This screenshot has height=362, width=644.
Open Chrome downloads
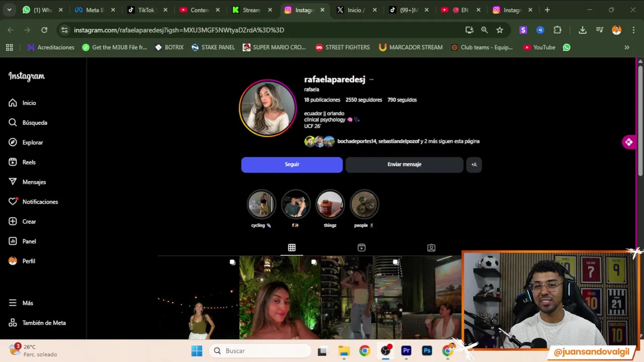[582, 30]
